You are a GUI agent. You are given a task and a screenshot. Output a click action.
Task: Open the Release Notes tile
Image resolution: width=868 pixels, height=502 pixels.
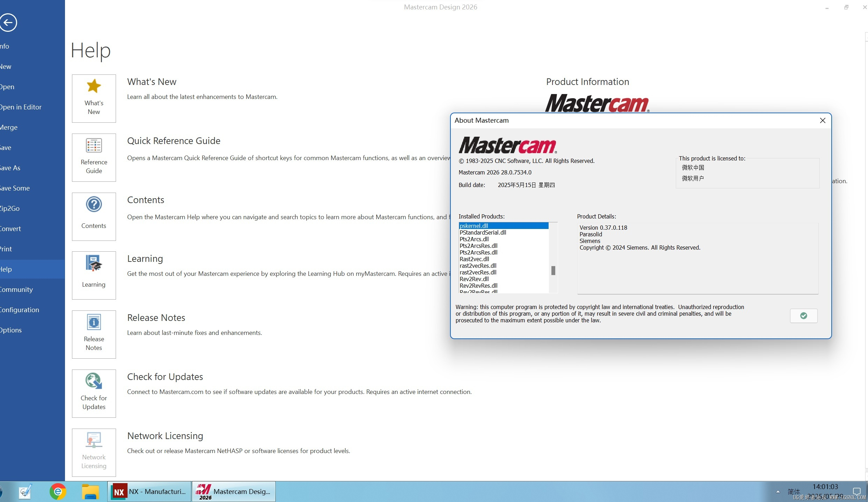[x=94, y=334]
